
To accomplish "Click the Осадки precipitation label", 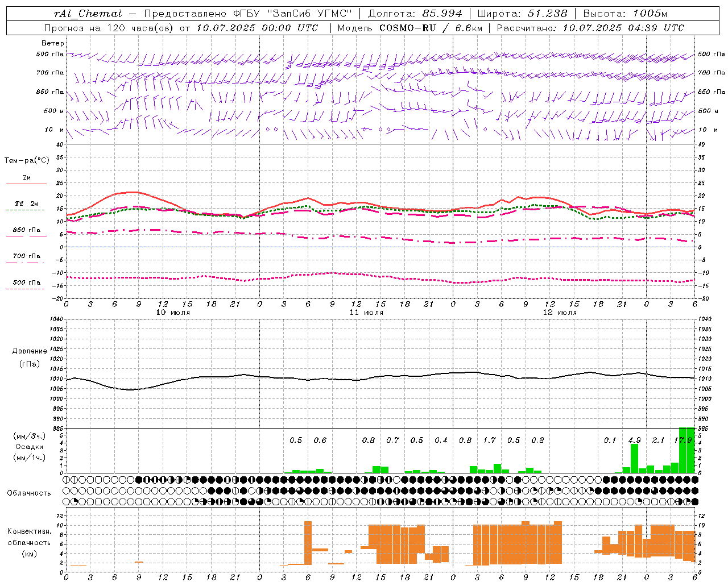I will [30, 447].
